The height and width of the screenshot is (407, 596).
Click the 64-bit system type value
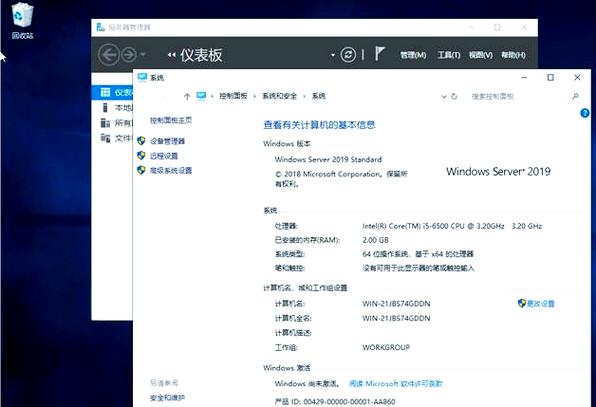(x=418, y=254)
